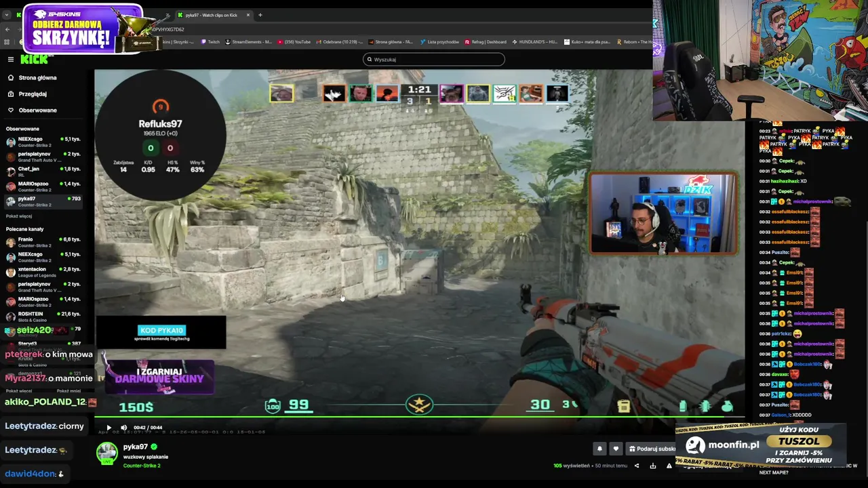The image size is (868, 488).
Task: Click the Podaruj subski gift button
Action: [x=652, y=449]
